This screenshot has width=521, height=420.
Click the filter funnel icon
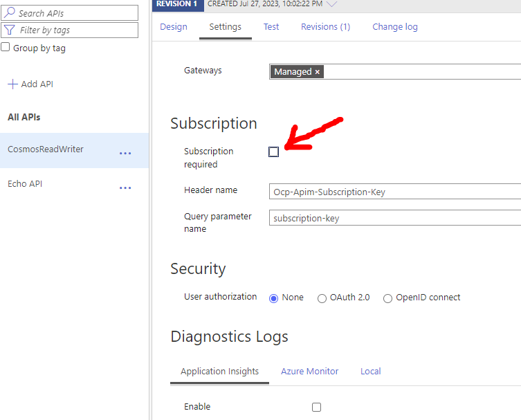point(9,30)
